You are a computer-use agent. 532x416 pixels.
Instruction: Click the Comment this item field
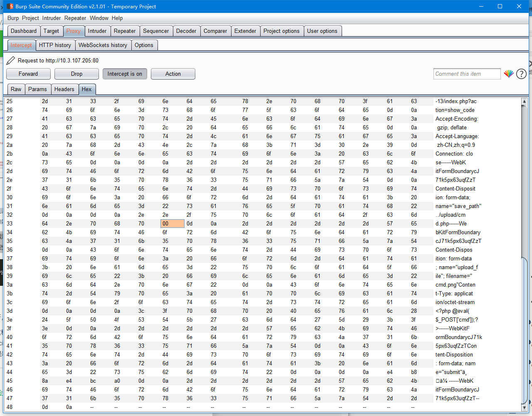[x=467, y=74]
